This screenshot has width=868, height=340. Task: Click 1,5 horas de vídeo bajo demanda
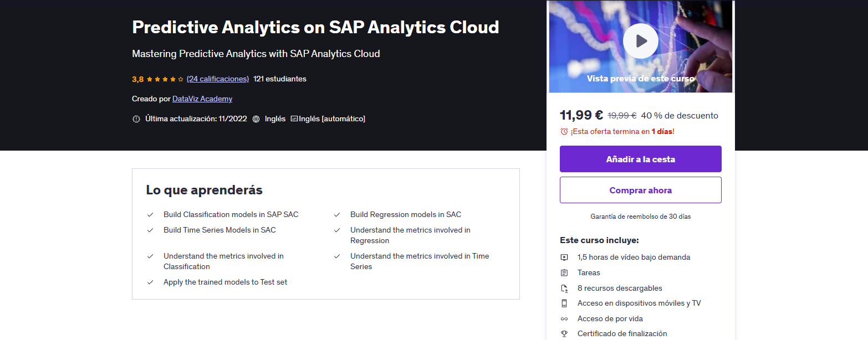[634, 257]
